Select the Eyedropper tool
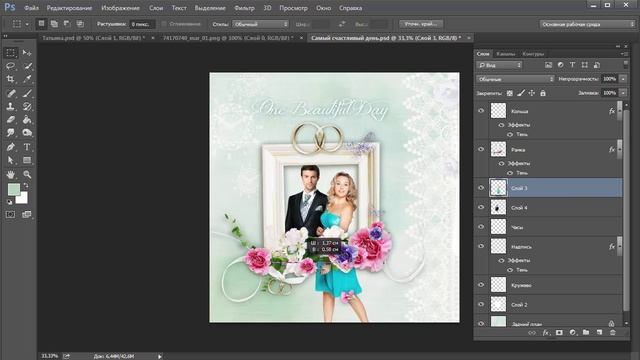 pos(27,79)
